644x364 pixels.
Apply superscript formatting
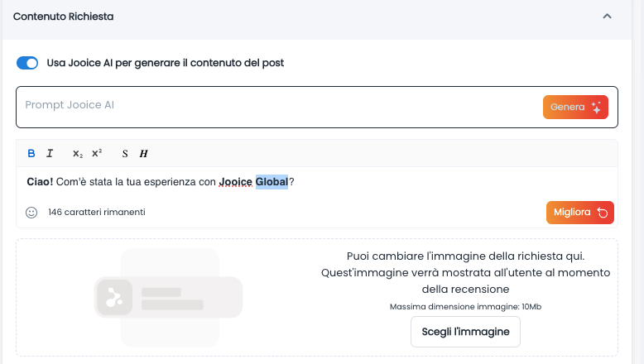pos(97,153)
